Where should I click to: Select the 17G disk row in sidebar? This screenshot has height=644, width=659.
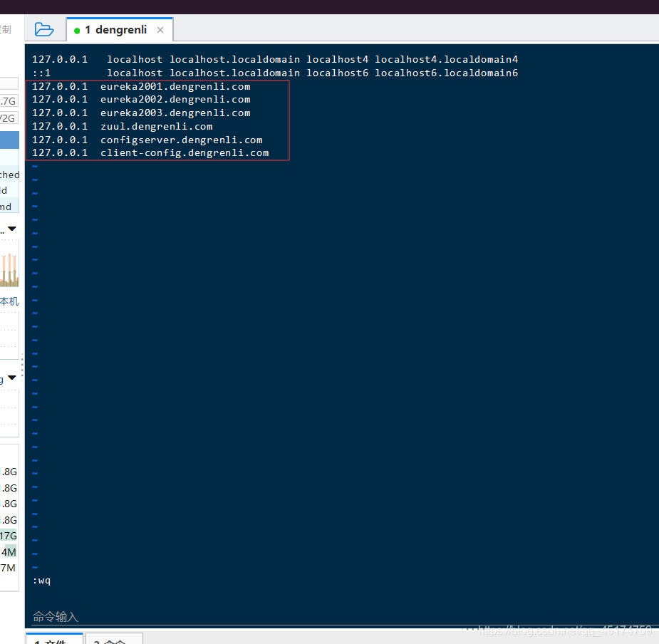[9, 536]
